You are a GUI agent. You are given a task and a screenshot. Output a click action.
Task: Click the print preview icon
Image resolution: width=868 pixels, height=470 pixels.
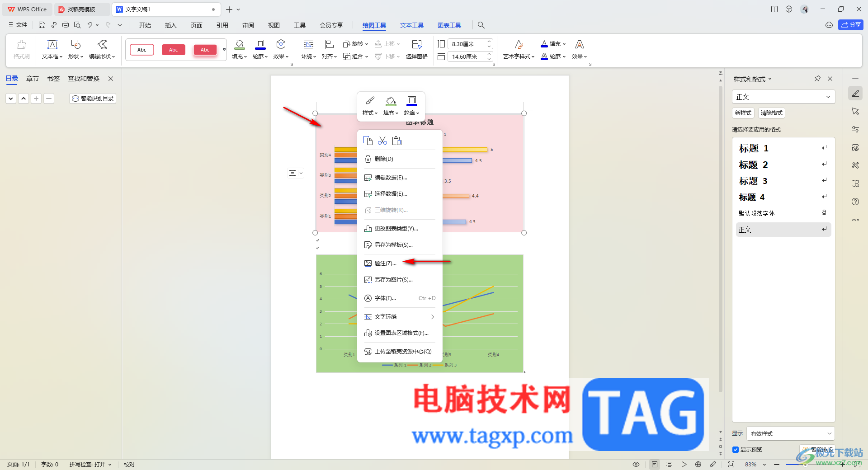(77, 25)
